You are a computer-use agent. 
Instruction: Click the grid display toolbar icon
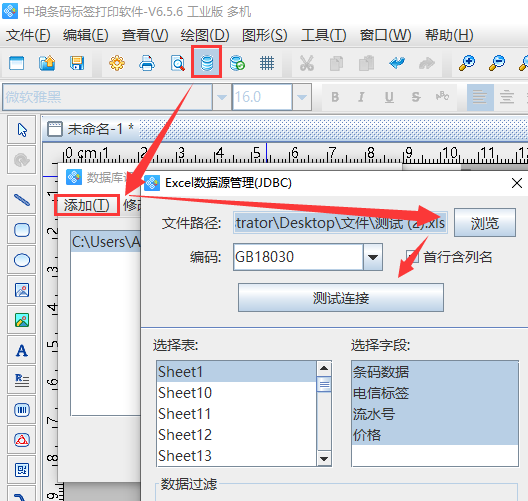coord(267,63)
